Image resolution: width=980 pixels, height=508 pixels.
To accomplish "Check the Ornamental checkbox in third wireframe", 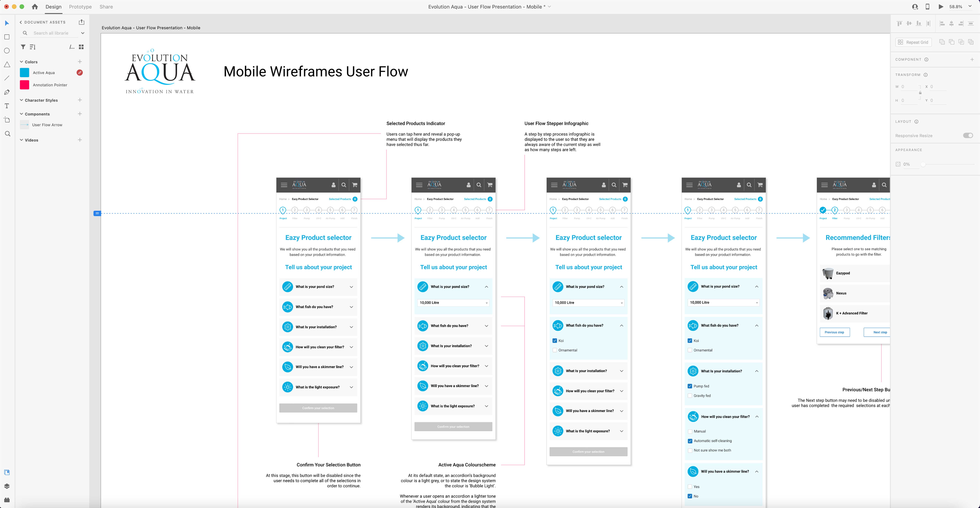I will [x=555, y=350].
